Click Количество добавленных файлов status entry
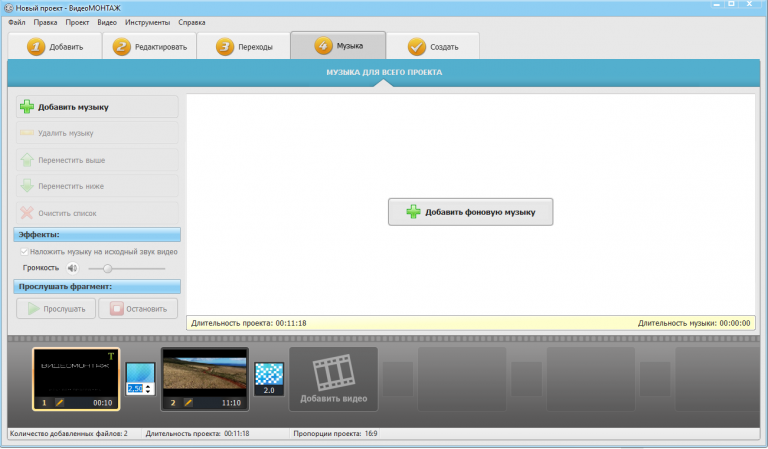This screenshot has height=449, width=768. click(x=69, y=433)
